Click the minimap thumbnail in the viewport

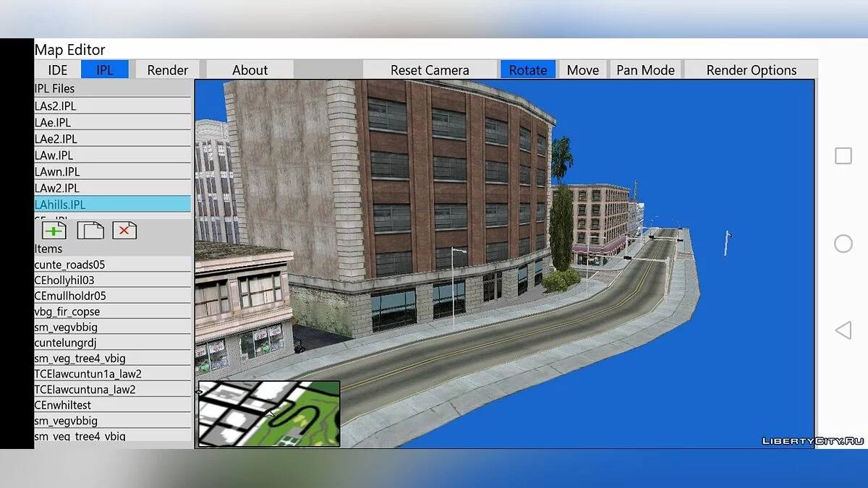coord(269,414)
